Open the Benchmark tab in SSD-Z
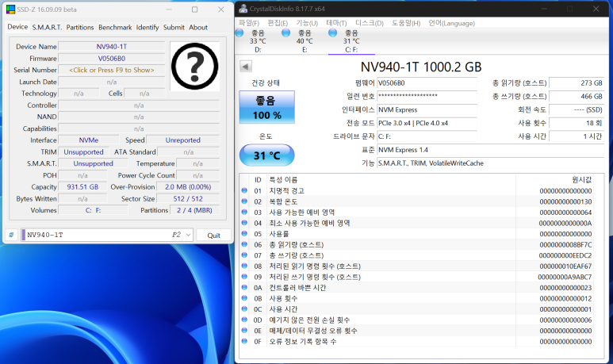613x364 pixels. [115, 27]
